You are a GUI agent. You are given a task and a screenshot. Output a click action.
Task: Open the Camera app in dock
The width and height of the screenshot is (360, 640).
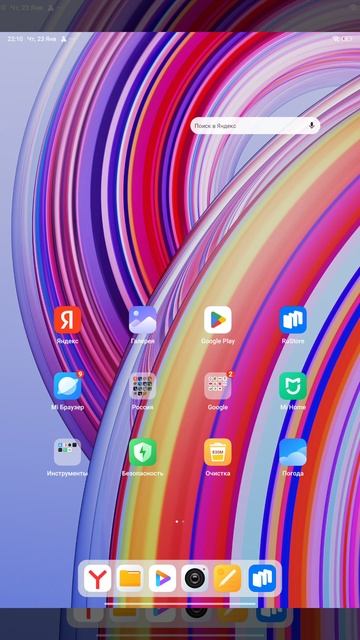click(x=195, y=578)
